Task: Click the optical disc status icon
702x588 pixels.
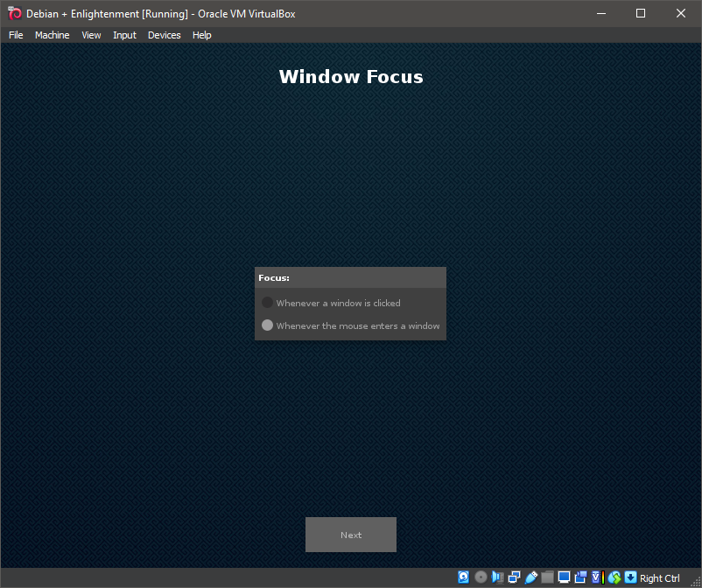Action: tap(481, 577)
